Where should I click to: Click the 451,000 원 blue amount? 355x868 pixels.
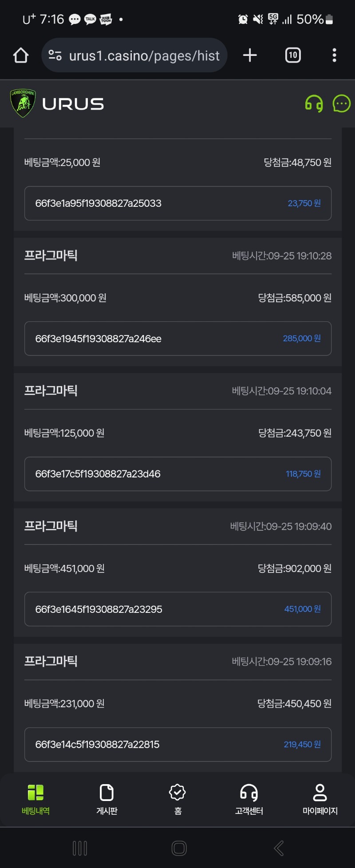(303, 609)
